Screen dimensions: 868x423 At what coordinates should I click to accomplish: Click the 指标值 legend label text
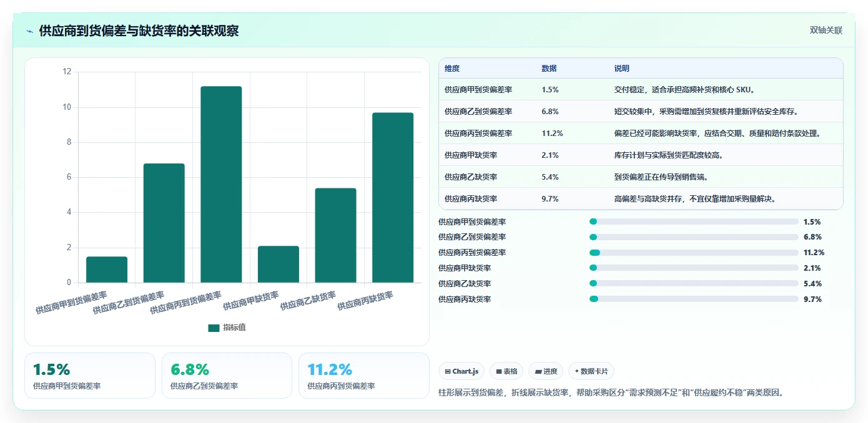[x=235, y=328]
